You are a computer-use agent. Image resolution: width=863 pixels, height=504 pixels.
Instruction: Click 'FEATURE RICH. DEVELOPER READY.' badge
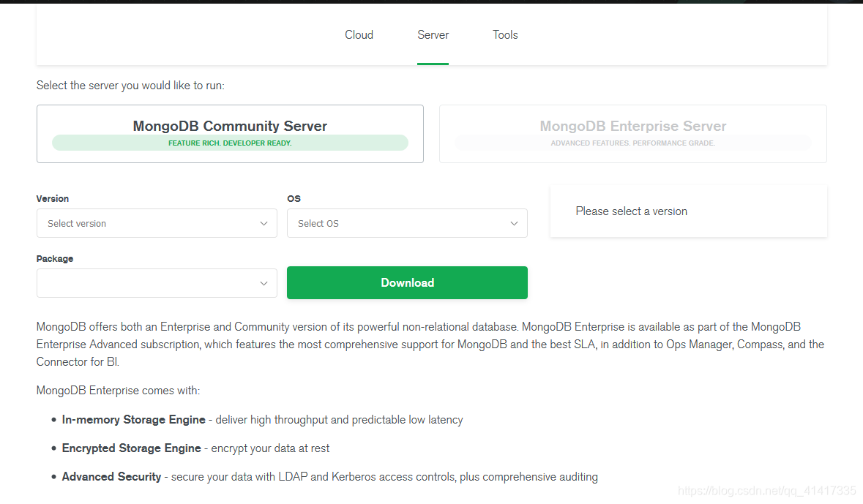pyautogui.click(x=230, y=143)
